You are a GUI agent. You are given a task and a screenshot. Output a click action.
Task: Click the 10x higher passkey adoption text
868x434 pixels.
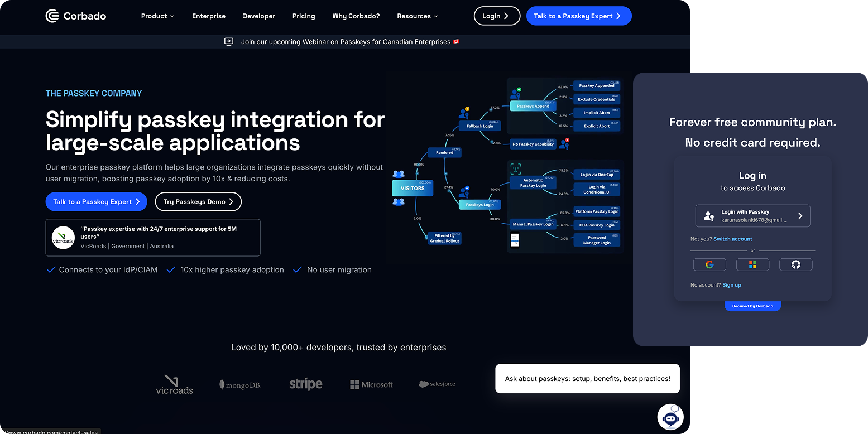point(232,269)
